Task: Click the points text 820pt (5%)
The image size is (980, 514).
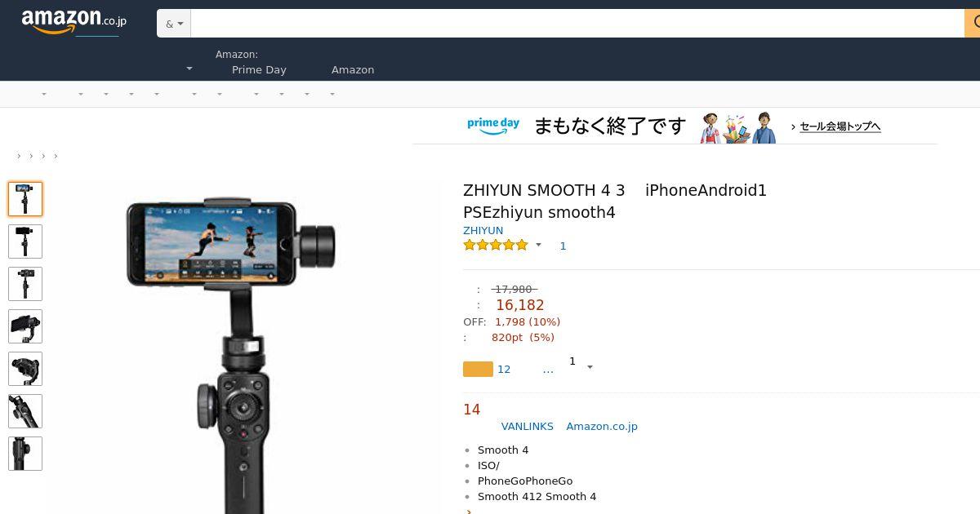Action: pyautogui.click(x=523, y=338)
